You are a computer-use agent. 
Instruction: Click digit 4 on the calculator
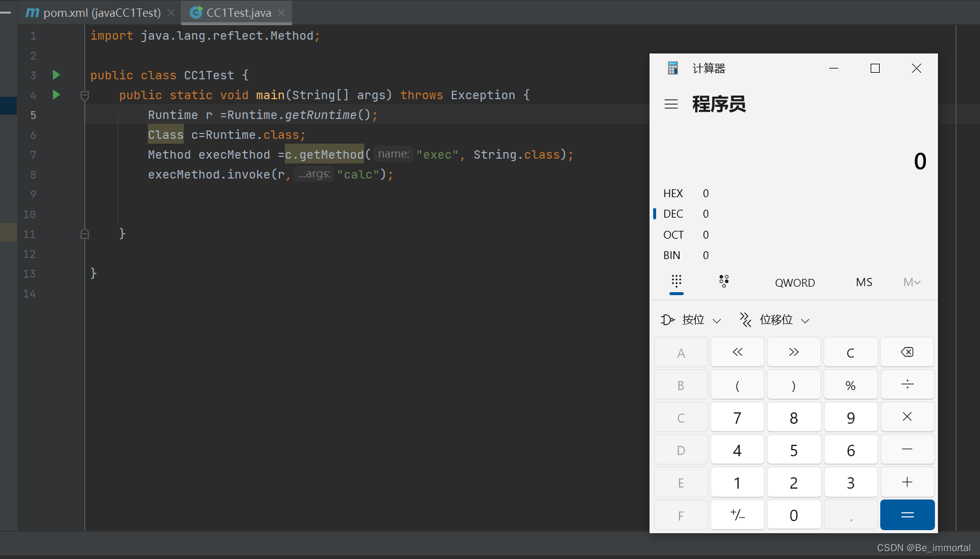(737, 450)
